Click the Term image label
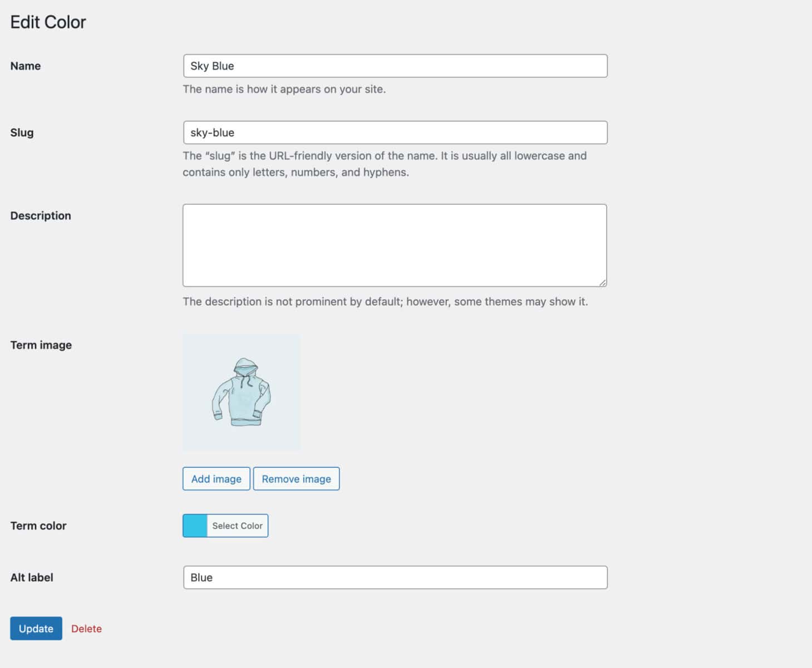812x668 pixels. click(41, 345)
